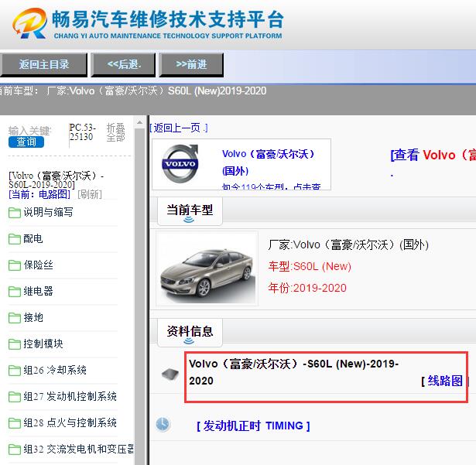Click the Volvo brand logo
Image resolution: width=476 pixels, height=465 pixels.
(180, 163)
